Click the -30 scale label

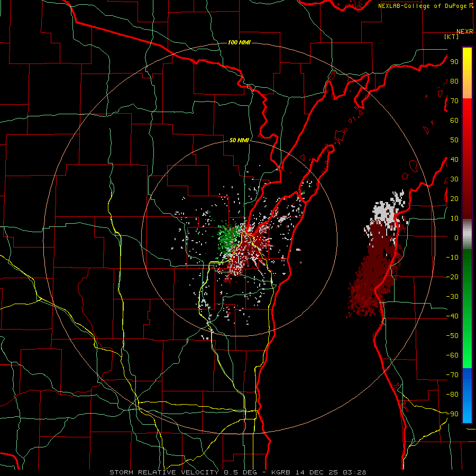coord(452,297)
